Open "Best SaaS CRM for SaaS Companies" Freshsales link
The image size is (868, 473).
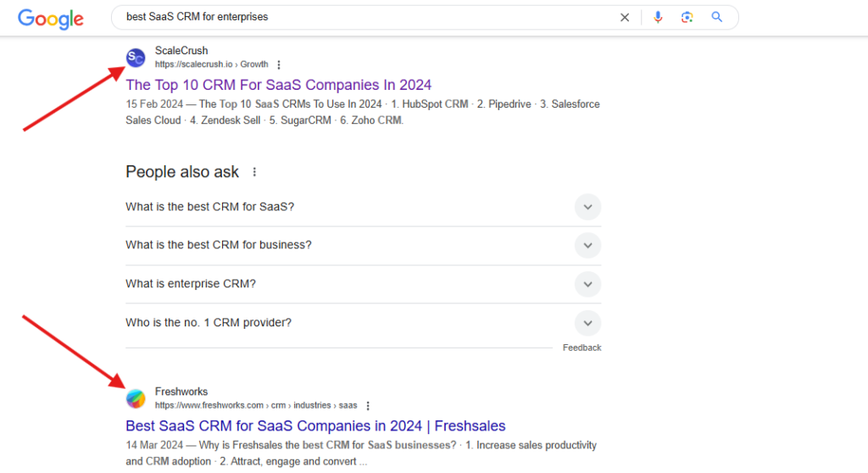coord(315,426)
